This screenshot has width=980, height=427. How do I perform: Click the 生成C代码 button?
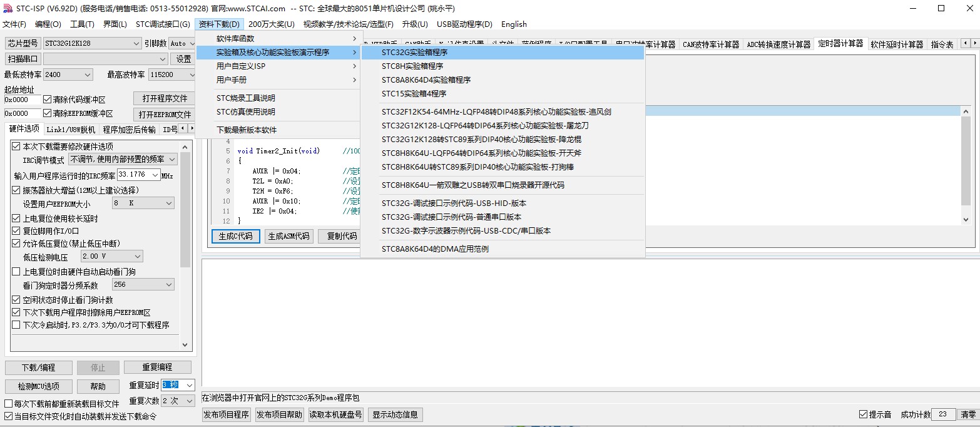[236, 236]
